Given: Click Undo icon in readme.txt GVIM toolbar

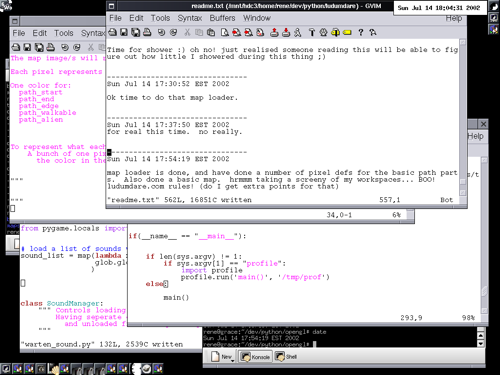Looking at the screenshot, I should click(162, 32).
